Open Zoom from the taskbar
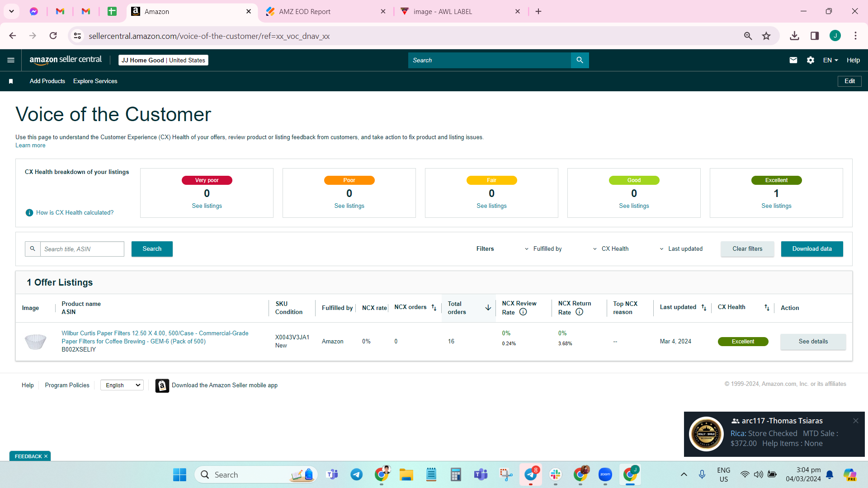Viewport: 868px width, 488px height. [x=605, y=474]
